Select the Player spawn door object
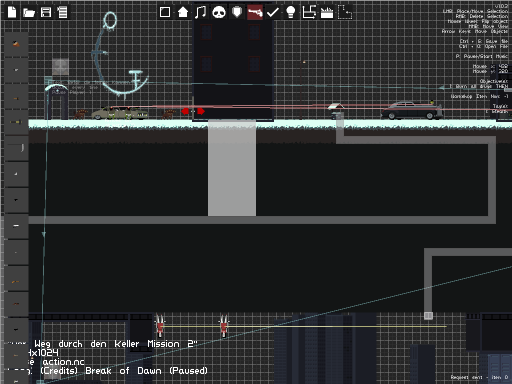This screenshot has width=512, height=384. tap(56, 102)
